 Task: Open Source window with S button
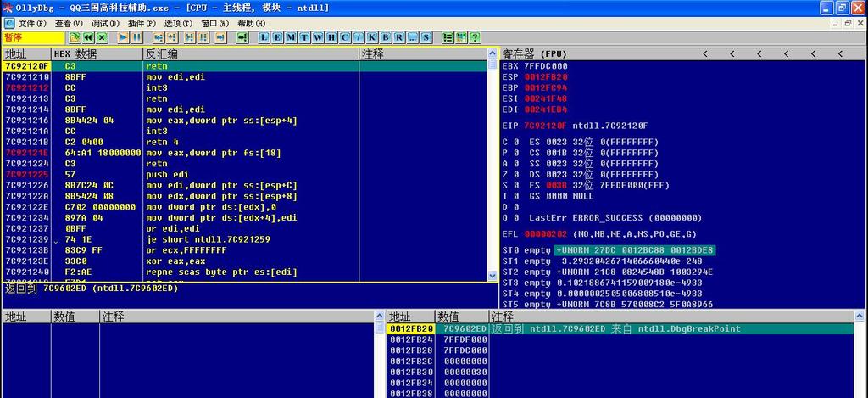click(x=426, y=37)
